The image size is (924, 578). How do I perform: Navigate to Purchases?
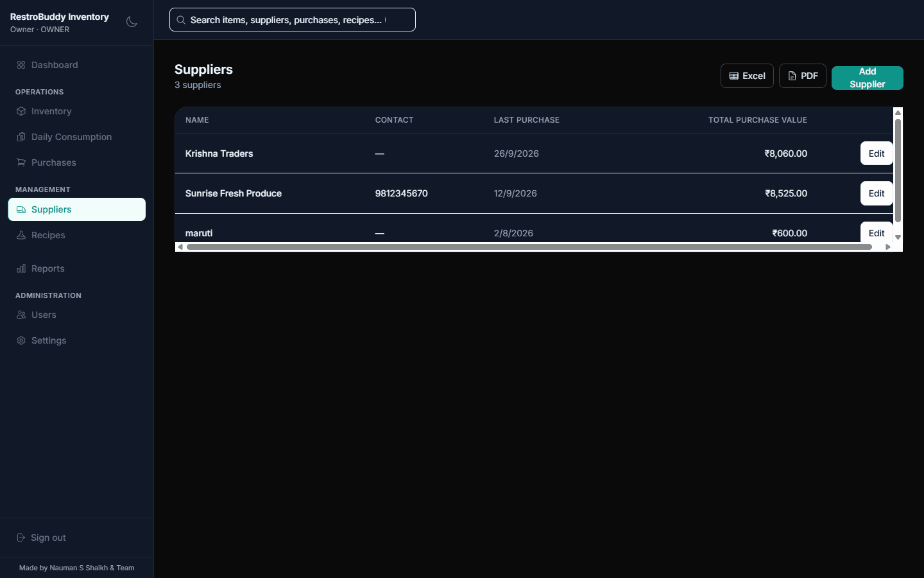(x=77, y=162)
